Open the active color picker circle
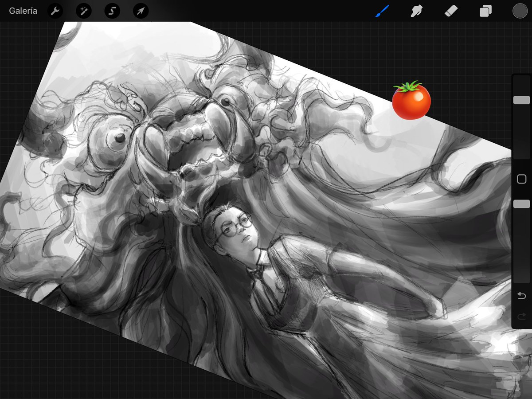 click(x=520, y=11)
